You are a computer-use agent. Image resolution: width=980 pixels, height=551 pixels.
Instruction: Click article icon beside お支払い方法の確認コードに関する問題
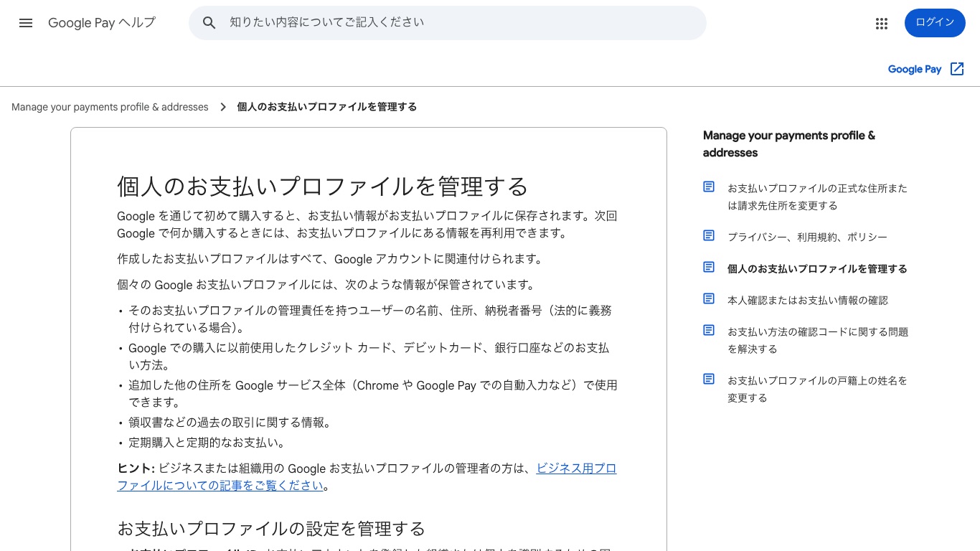[x=709, y=330]
